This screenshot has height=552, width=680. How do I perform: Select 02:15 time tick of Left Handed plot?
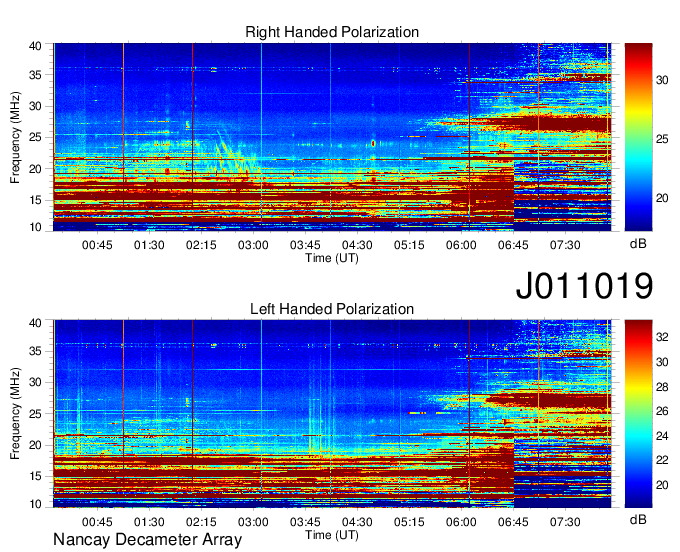pos(201,522)
